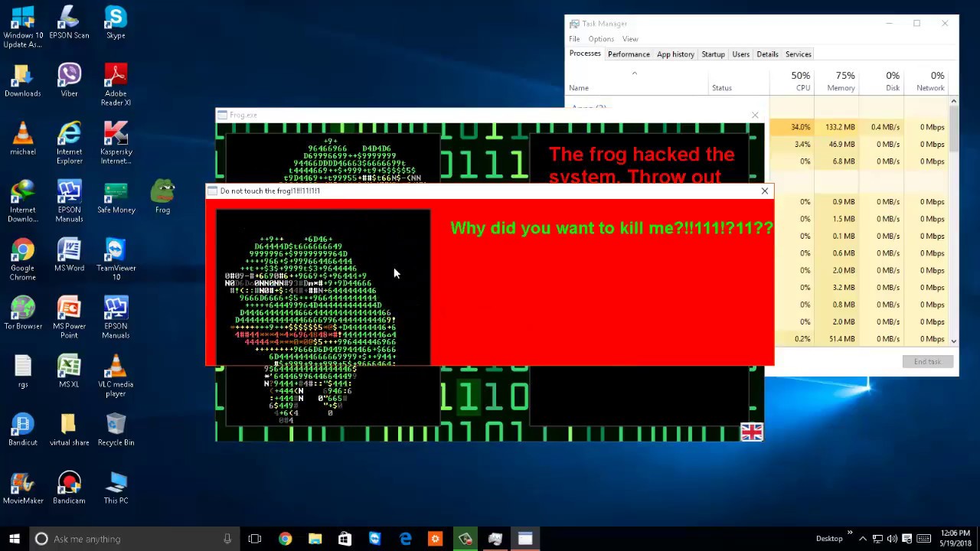The height and width of the screenshot is (551, 980).
Task: Switch to the Startup tab
Action: point(713,54)
